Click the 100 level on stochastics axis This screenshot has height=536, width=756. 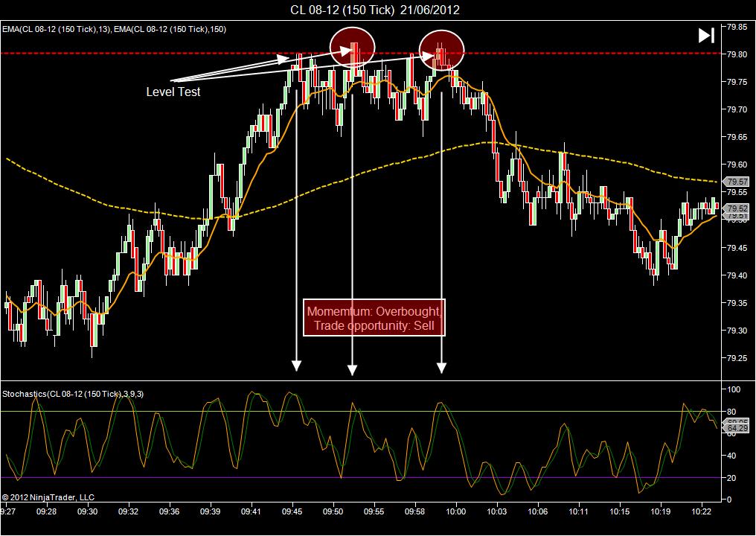[734, 389]
